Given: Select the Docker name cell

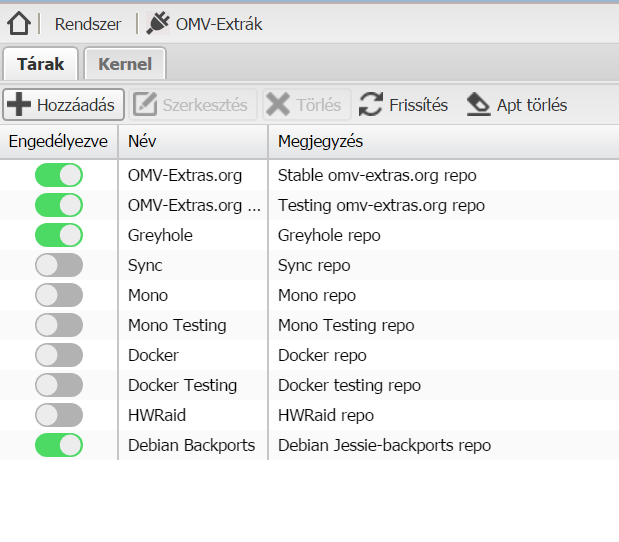Looking at the screenshot, I should pos(193,355).
